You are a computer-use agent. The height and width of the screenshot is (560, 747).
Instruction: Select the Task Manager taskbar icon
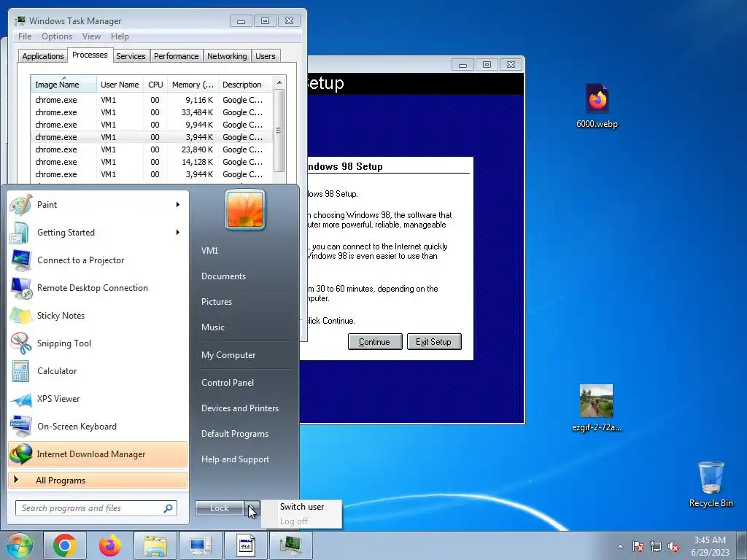click(x=290, y=545)
